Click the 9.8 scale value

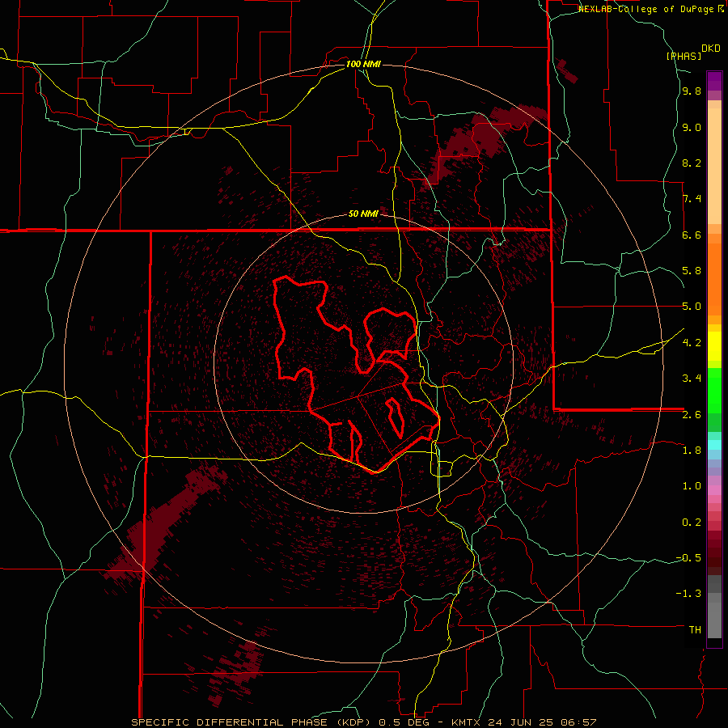pyautogui.click(x=692, y=91)
